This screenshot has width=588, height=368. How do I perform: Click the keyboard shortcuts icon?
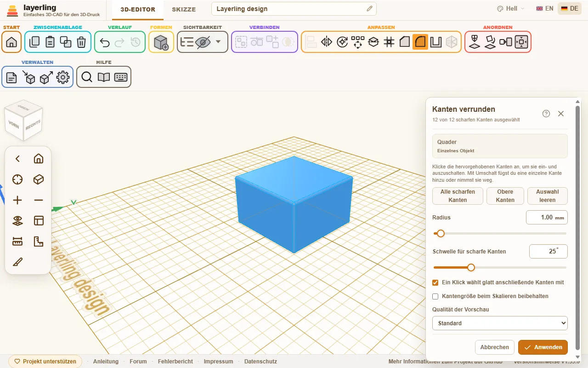(121, 77)
